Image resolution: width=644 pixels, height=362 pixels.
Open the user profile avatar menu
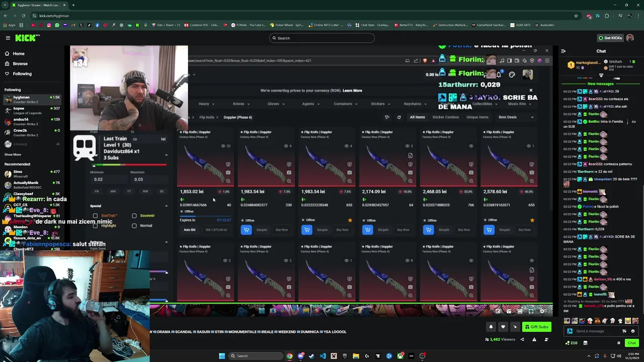(x=630, y=38)
